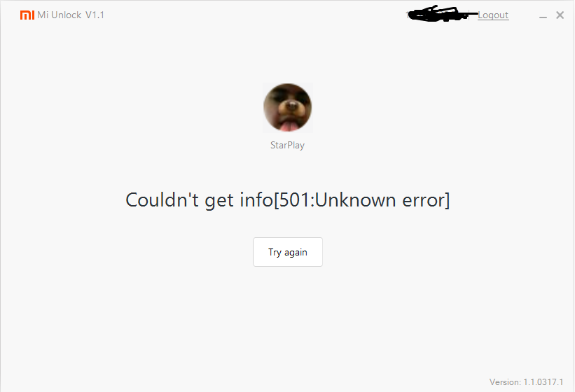Click the V1.1 label in title

click(x=95, y=15)
